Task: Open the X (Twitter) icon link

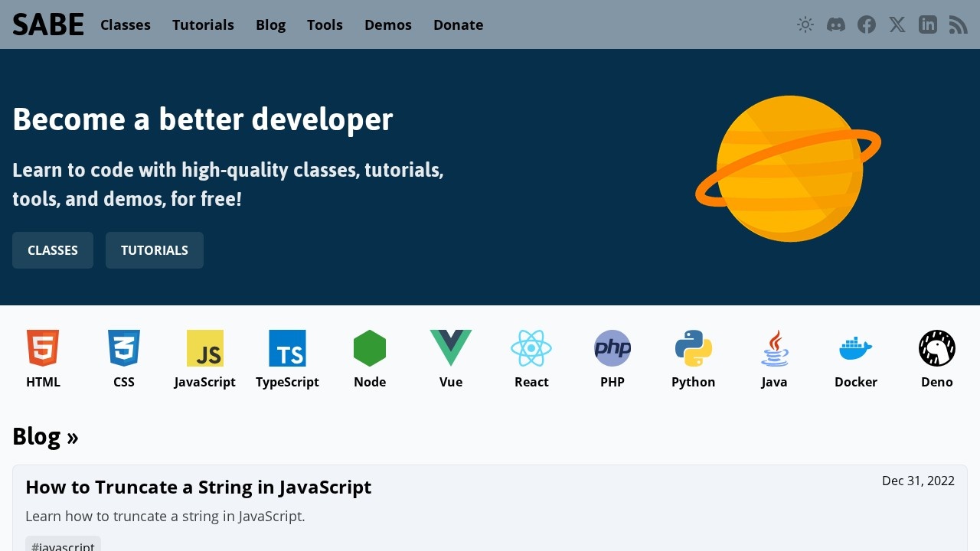Action: [897, 24]
